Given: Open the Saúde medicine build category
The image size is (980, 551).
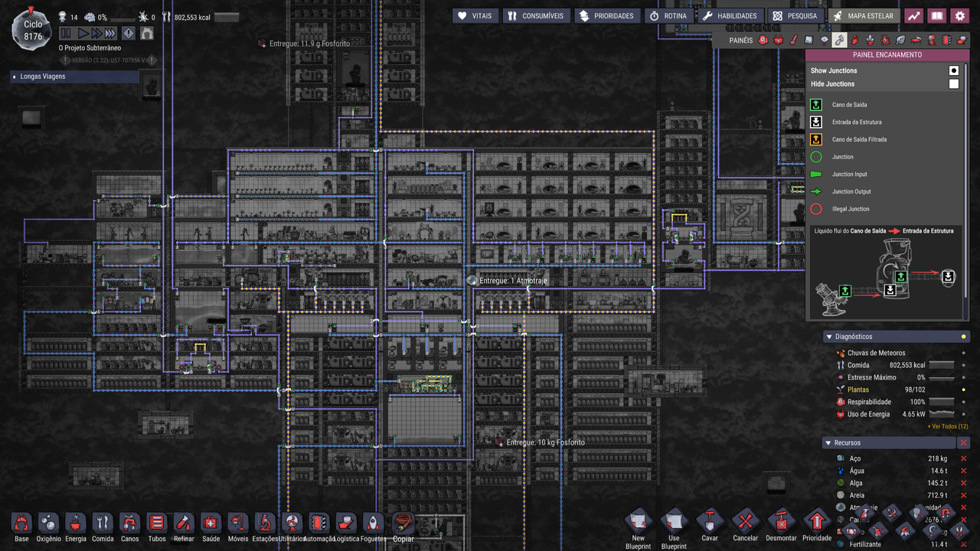Looking at the screenshot, I should pyautogui.click(x=211, y=527).
